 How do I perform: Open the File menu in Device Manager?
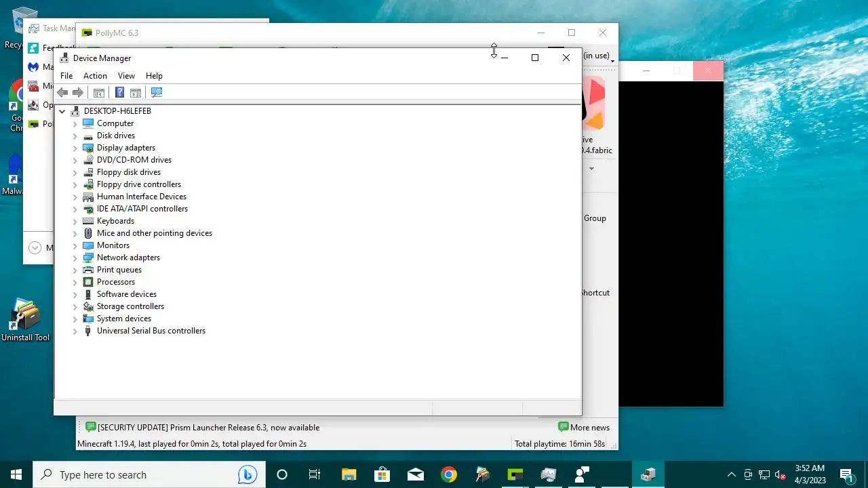tap(66, 76)
